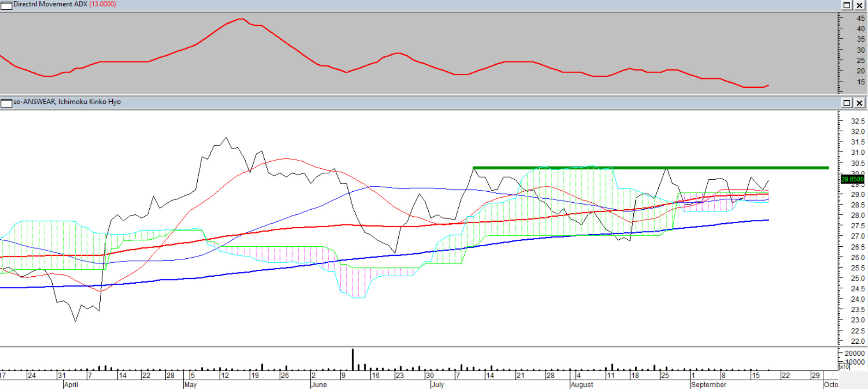Click the 45 value on ADX scale
This screenshot has width=868, height=389.
pos(861,18)
